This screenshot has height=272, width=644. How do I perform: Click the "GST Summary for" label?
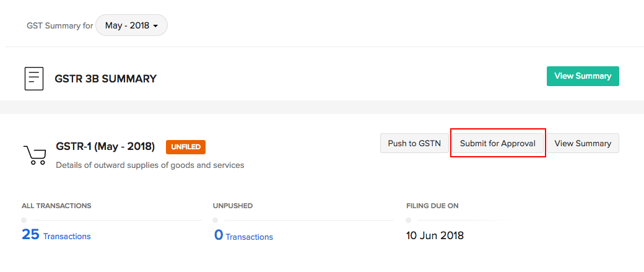[x=59, y=26]
